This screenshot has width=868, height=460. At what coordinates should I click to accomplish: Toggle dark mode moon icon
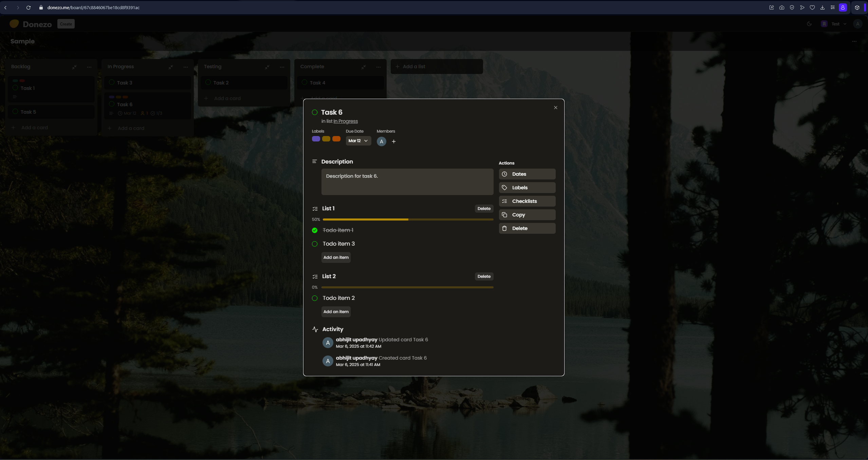tap(809, 24)
